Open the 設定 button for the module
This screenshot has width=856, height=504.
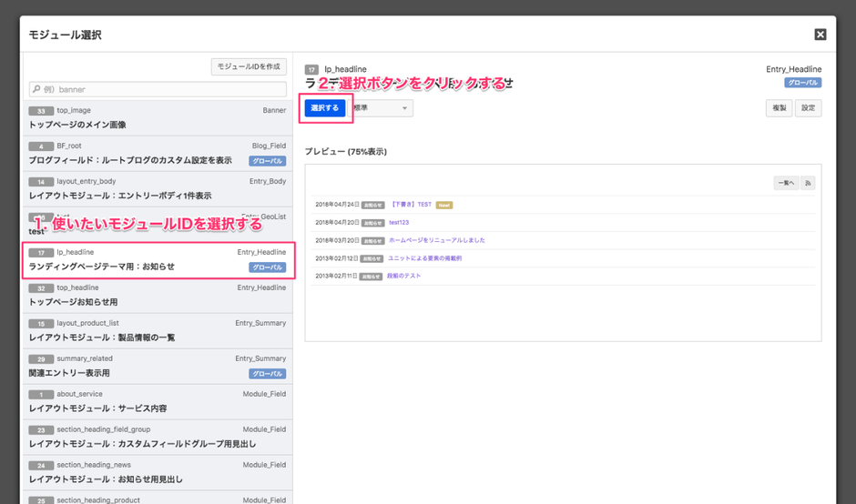click(808, 108)
